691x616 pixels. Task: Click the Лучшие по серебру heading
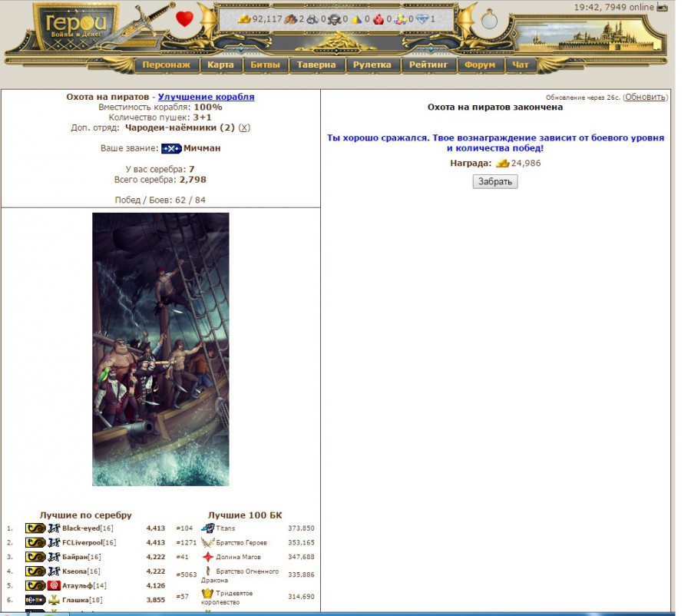(x=85, y=515)
